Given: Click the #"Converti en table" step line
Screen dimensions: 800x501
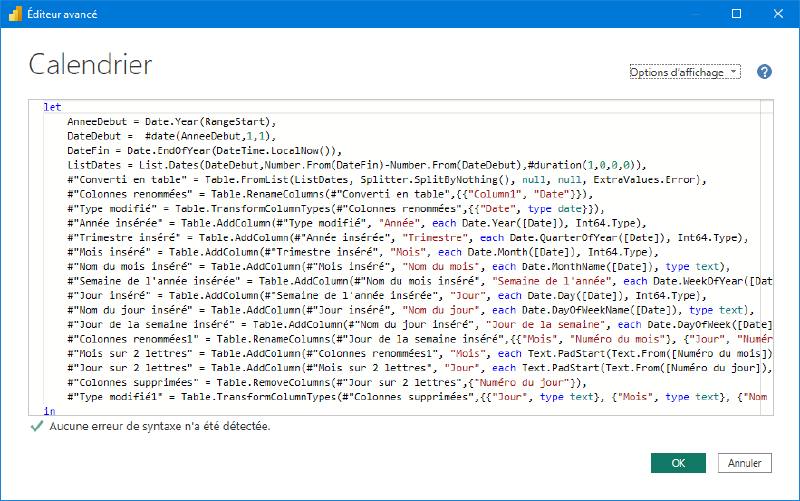Looking at the screenshot, I should (387, 180).
